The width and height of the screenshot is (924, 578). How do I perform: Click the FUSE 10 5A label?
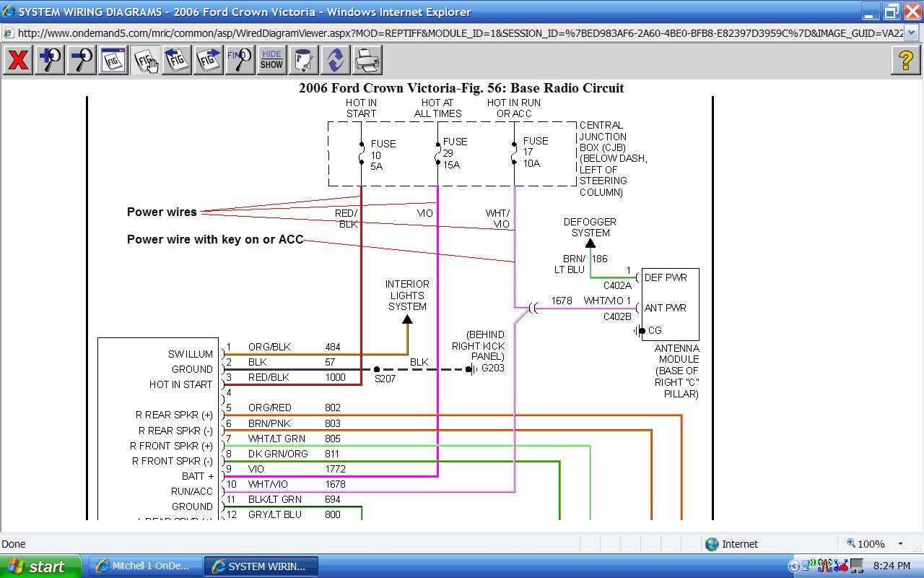coord(383,155)
